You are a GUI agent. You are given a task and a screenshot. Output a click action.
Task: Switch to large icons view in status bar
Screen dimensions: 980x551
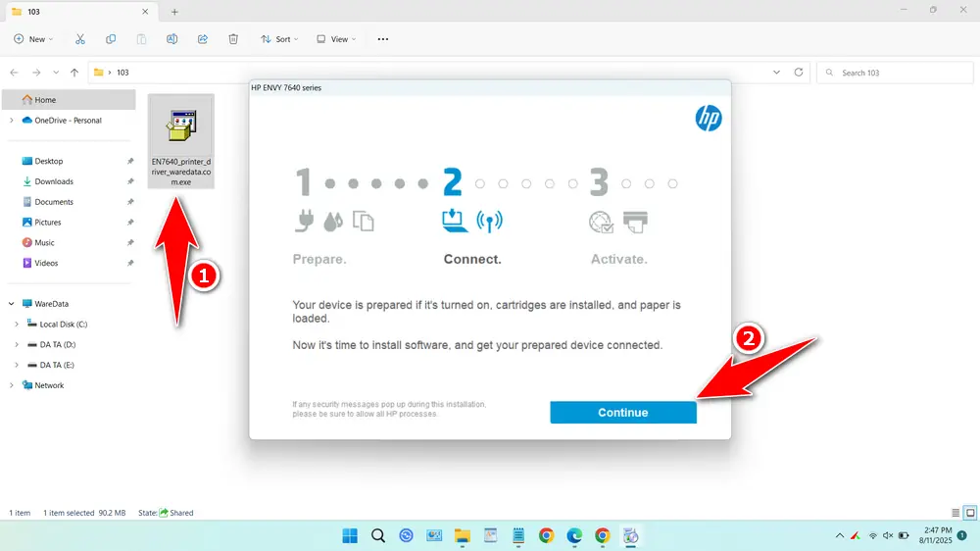970,512
